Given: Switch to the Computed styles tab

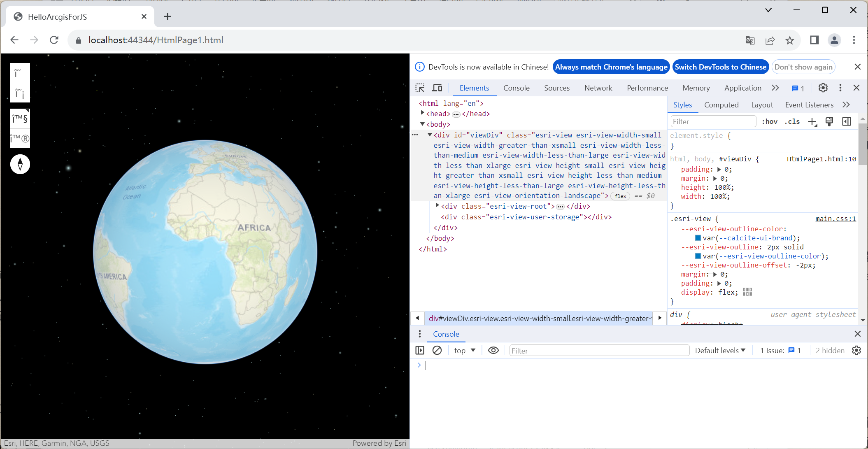Looking at the screenshot, I should click(721, 105).
